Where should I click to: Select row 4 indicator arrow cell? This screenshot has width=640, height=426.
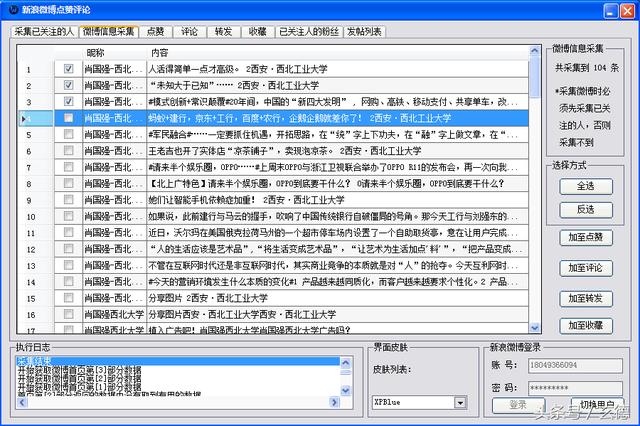pyautogui.click(x=36, y=118)
